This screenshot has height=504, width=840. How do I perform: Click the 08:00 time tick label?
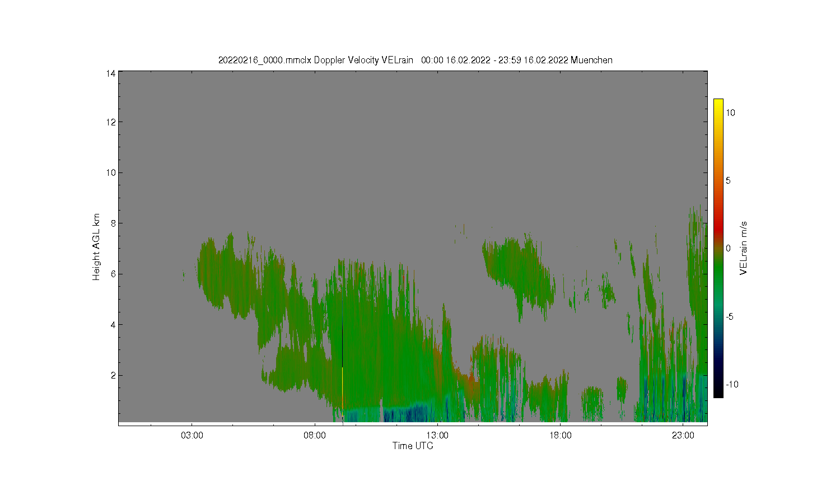315,435
